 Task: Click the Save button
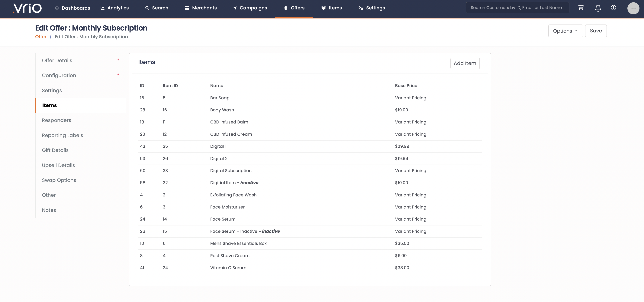(596, 31)
